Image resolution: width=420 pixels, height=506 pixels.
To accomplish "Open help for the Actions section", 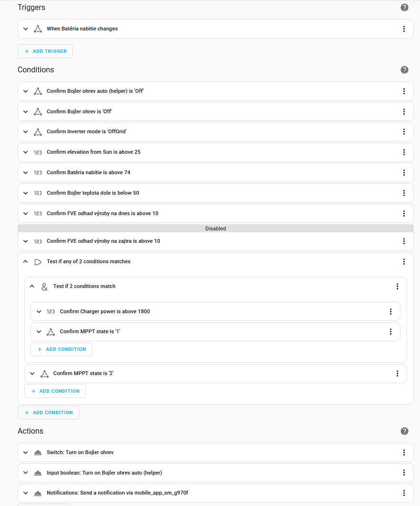I will click(x=404, y=431).
